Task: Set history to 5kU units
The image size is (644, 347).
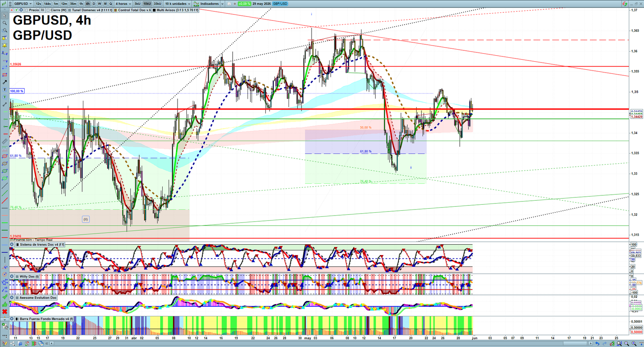Action: (x=137, y=4)
